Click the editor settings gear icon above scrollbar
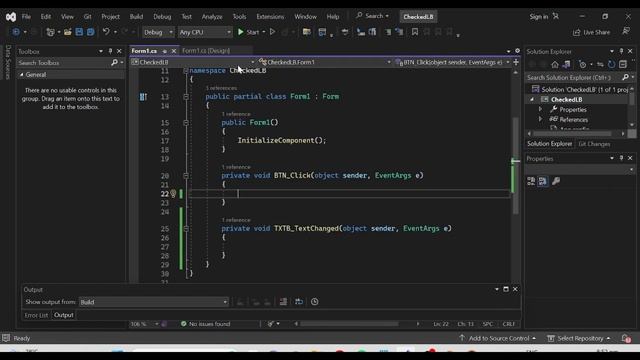Viewport: 640px width, 360px height. tap(517, 51)
